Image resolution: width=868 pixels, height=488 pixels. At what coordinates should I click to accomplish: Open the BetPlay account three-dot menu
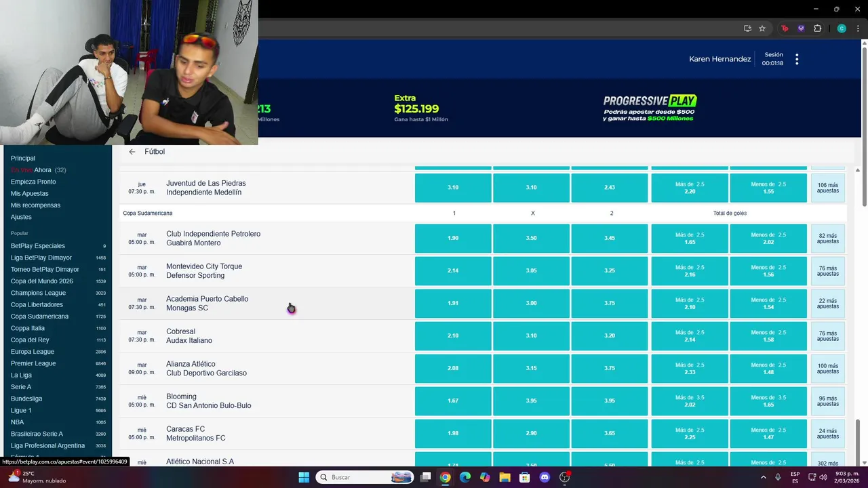(x=797, y=60)
